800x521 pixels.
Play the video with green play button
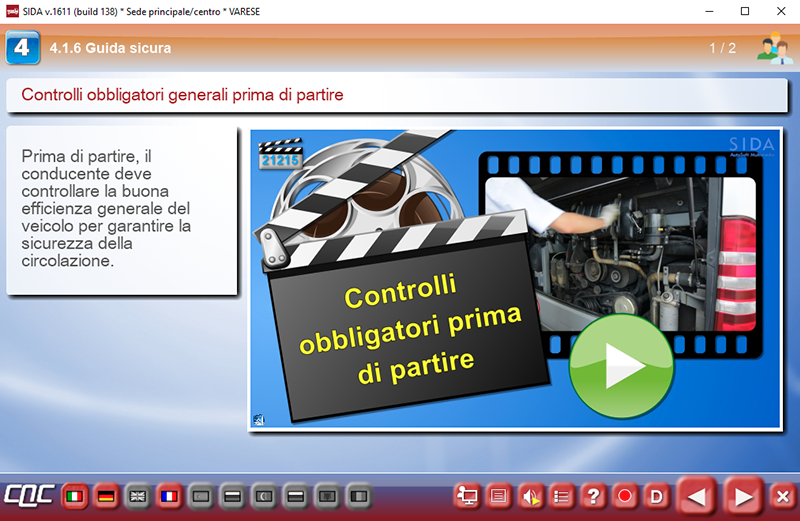[x=620, y=365]
